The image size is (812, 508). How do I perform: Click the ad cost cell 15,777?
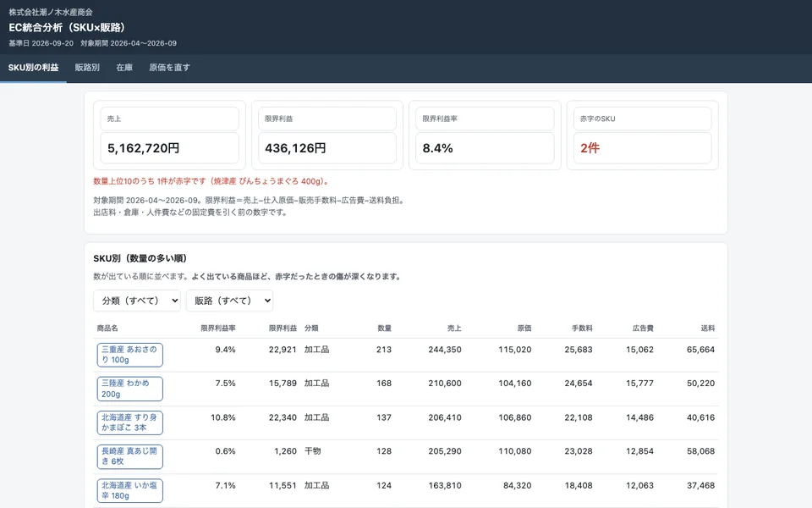pyautogui.click(x=639, y=383)
